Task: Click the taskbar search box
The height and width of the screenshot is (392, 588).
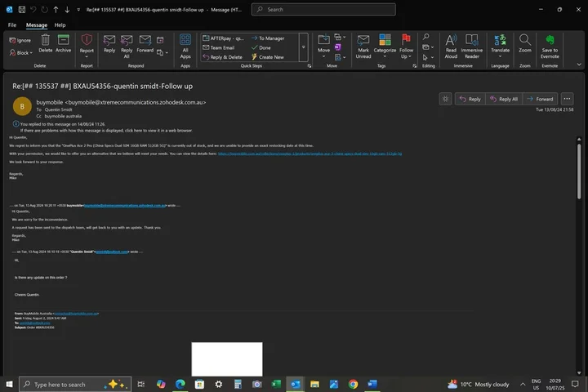Action: (x=75, y=384)
